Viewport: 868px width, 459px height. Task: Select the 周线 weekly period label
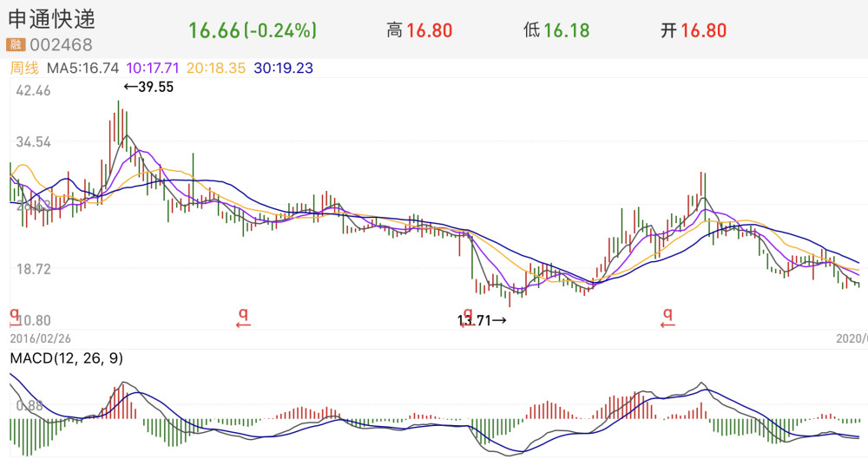point(24,68)
